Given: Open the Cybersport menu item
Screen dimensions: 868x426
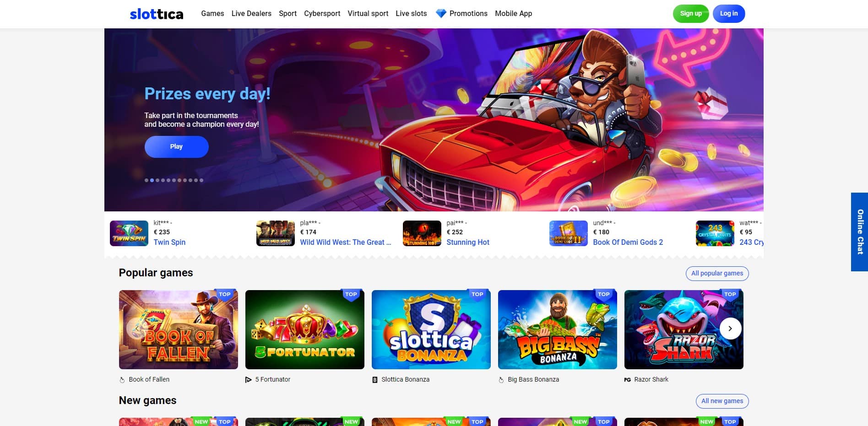Looking at the screenshot, I should 322,14.
